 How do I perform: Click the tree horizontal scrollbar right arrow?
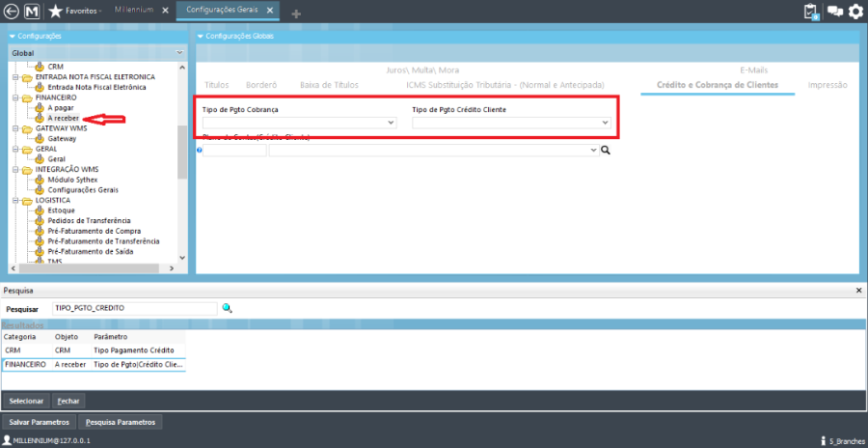click(171, 268)
